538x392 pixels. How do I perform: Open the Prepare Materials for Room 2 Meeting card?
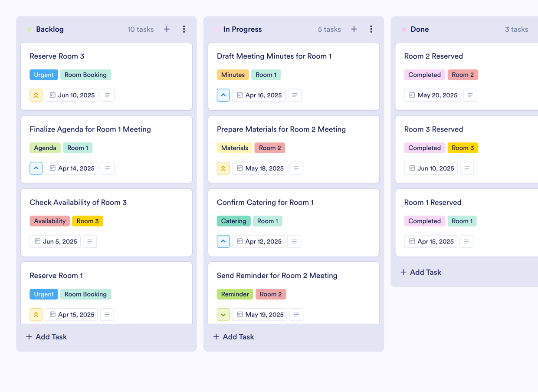tap(282, 129)
